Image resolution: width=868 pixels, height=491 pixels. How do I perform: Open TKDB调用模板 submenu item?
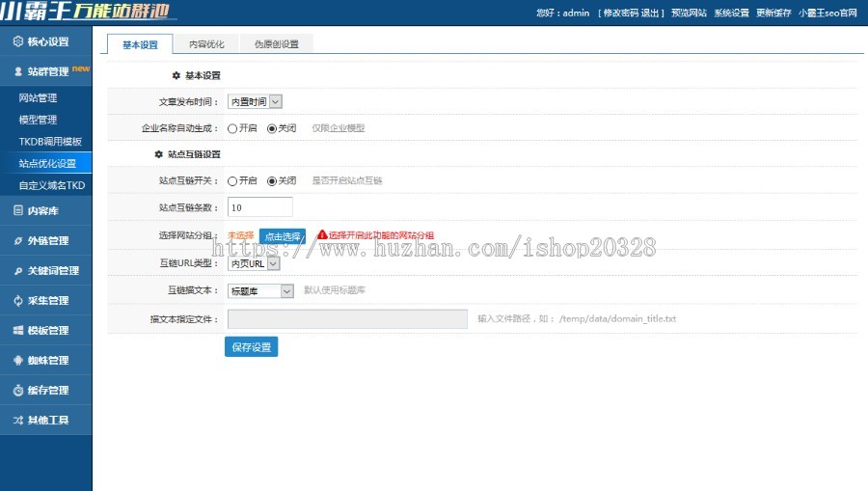[x=50, y=141]
